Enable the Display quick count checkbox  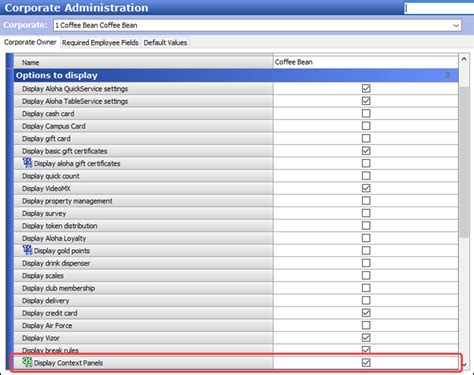point(366,176)
